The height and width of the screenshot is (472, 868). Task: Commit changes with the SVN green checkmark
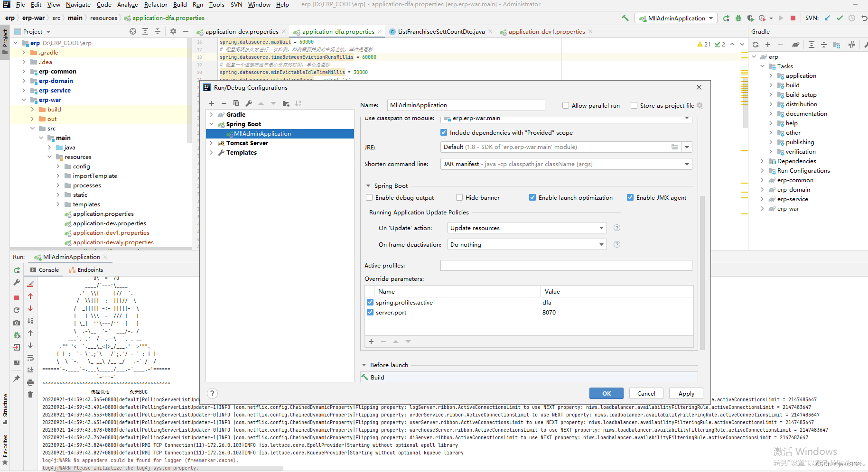840,18
